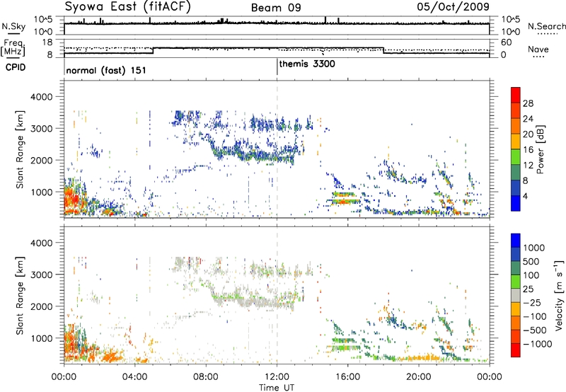Select the light green segment of the velocity colorbar
566x392 pixels.
(x=516, y=282)
